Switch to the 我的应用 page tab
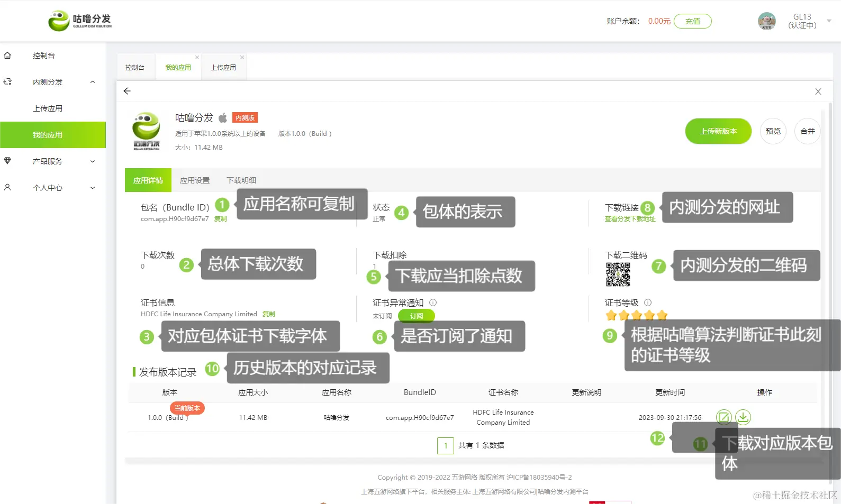841x504 pixels. point(178,68)
